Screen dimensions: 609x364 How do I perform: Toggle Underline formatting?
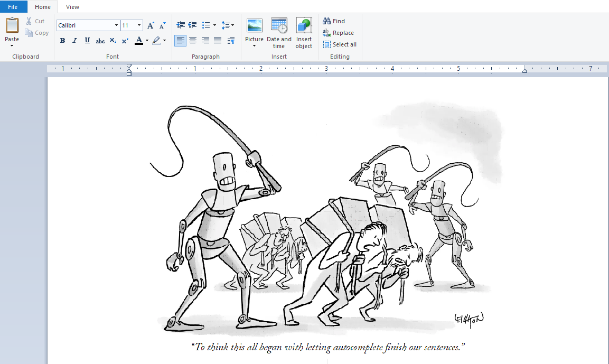click(87, 40)
